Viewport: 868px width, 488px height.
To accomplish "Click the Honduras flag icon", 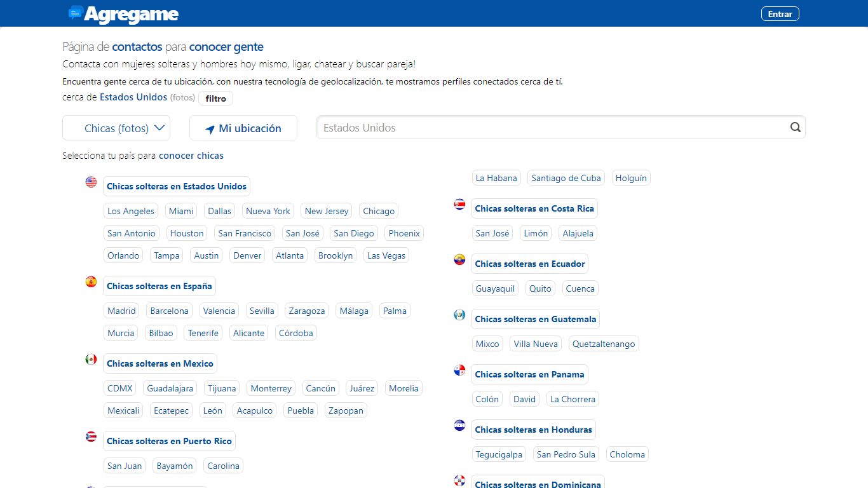I will [459, 426].
